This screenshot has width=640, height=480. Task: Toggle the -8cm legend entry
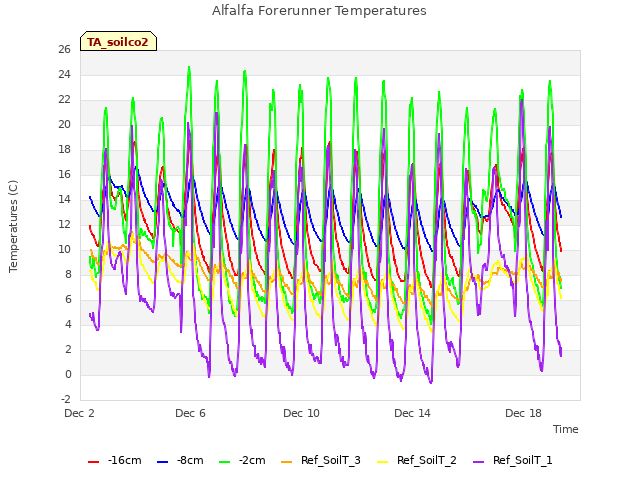click(180, 461)
